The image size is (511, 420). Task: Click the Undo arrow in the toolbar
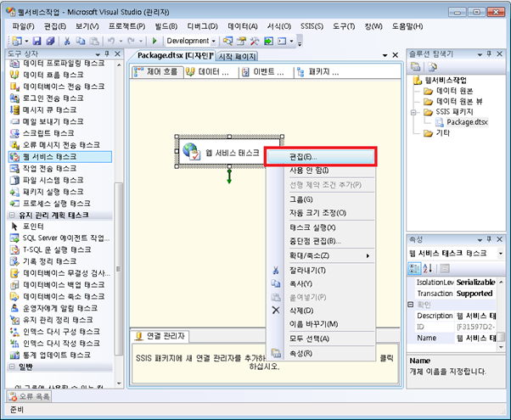coord(111,41)
